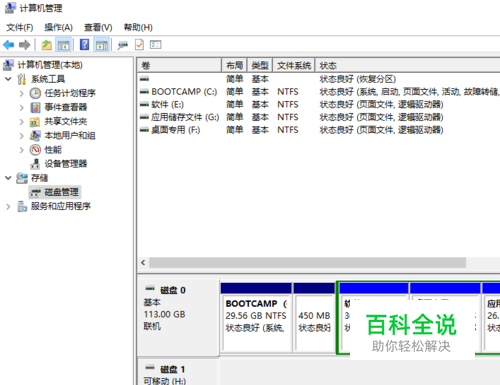This screenshot has width=500, height=385.
Task: Select the 450 MB partition block
Action: [x=314, y=317]
